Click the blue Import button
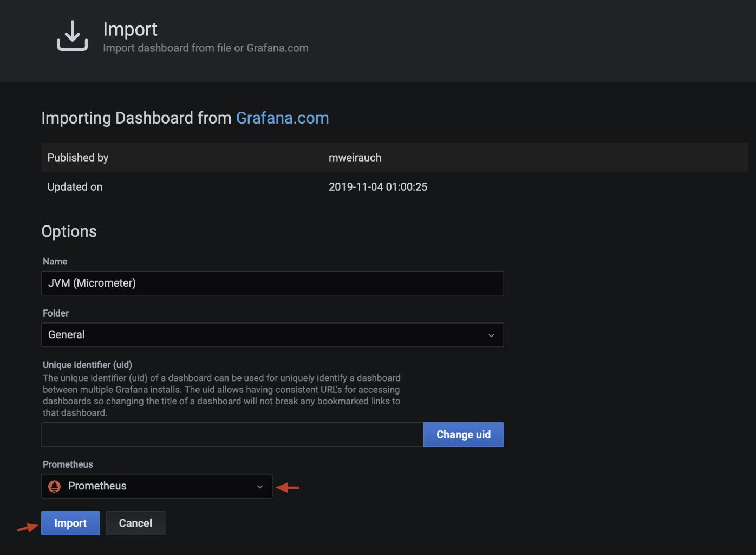Viewport: 756px width, 555px height. tap(70, 523)
